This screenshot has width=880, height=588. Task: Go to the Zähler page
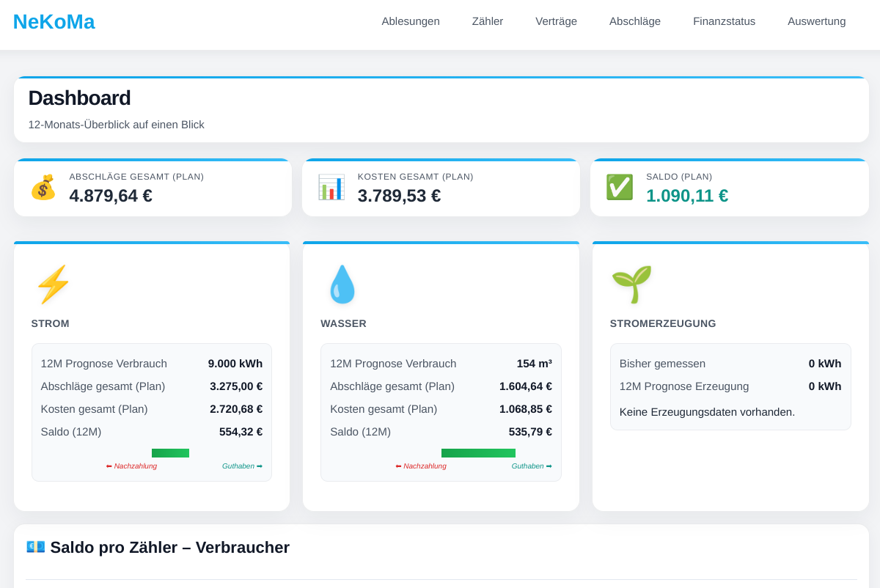tap(488, 21)
